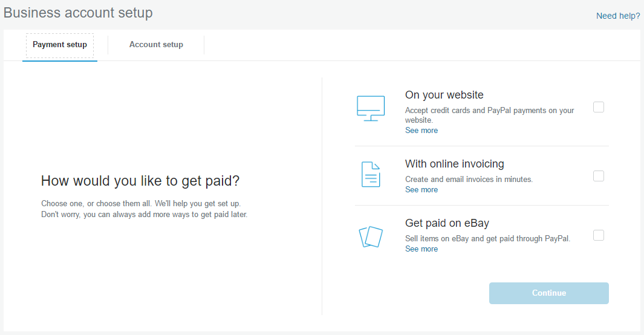The width and height of the screenshot is (644, 335).
Task: Open the Need help? link
Action: [x=618, y=16]
